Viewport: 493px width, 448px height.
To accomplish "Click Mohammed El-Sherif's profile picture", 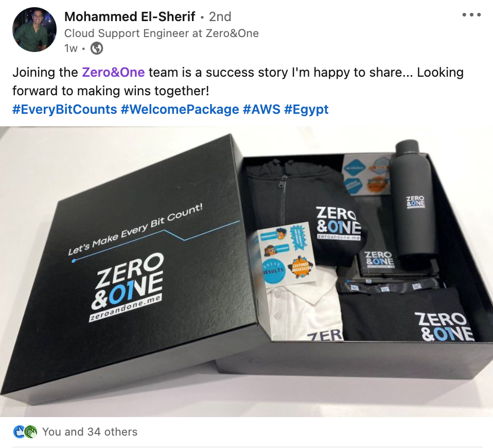I will pos(34,29).
